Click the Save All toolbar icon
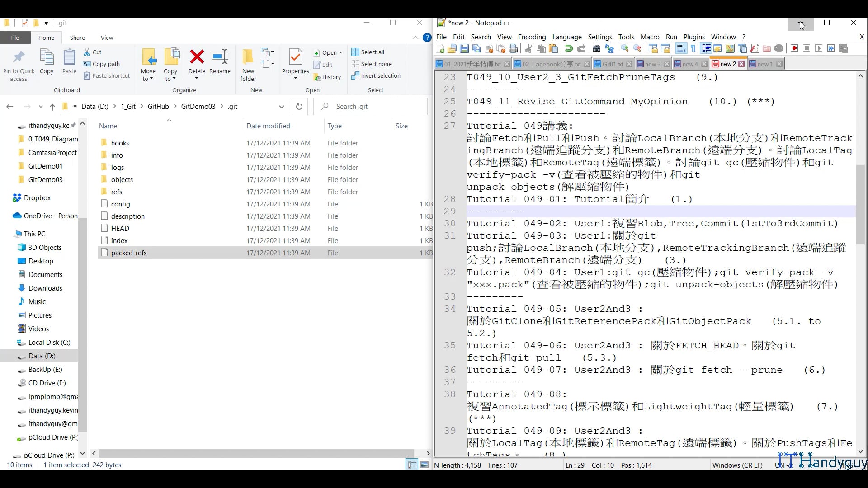The width and height of the screenshot is (868, 488). coord(476,48)
